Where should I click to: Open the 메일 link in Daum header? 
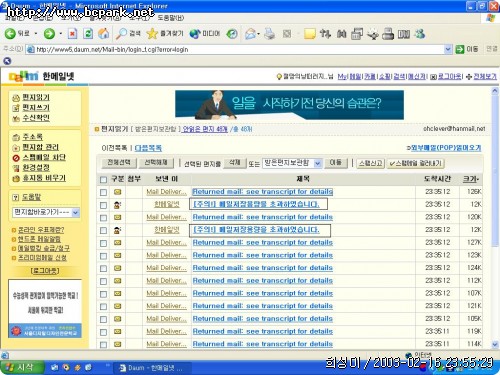[x=355, y=77]
